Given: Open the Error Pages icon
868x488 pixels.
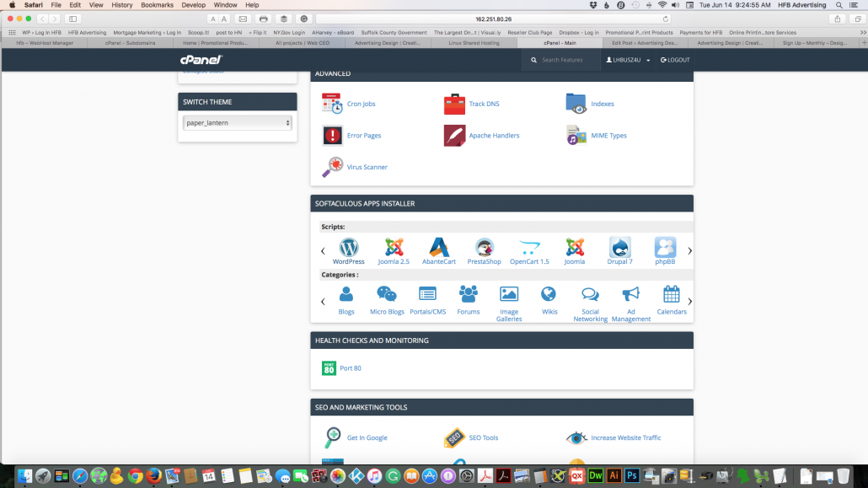Looking at the screenshot, I should coord(332,135).
